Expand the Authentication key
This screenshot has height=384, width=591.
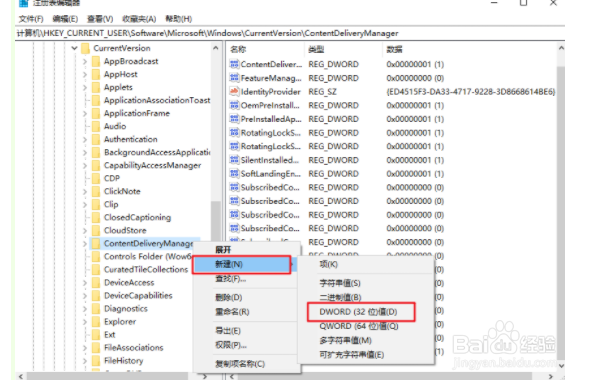(x=85, y=139)
